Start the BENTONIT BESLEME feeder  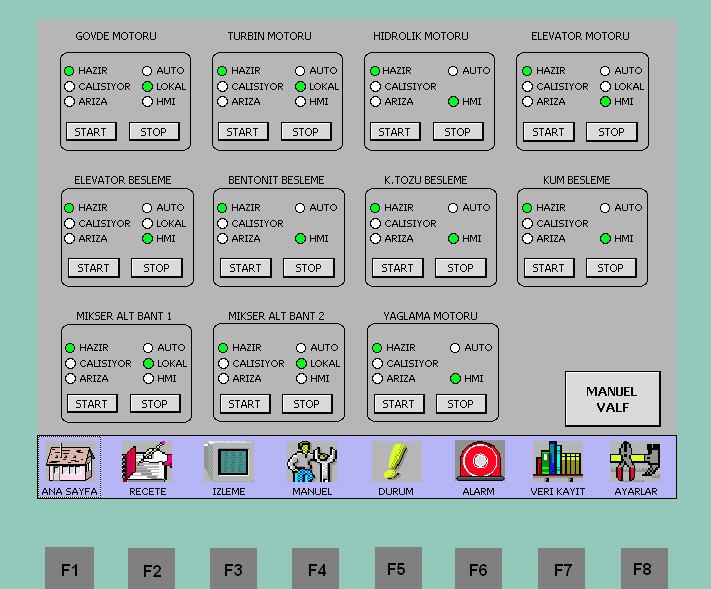point(246,268)
